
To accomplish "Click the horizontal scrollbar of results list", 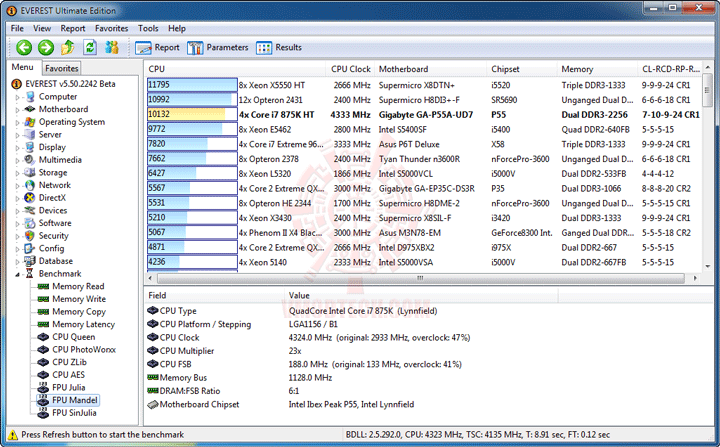I will point(420,278).
